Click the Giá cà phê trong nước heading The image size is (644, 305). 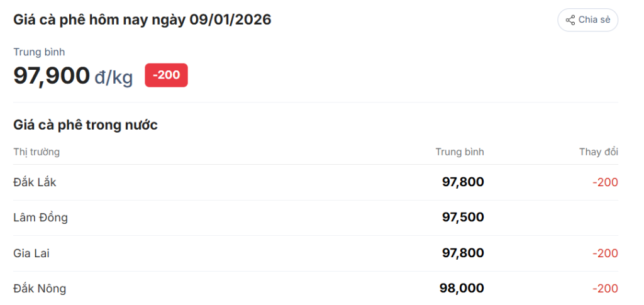pos(86,125)
